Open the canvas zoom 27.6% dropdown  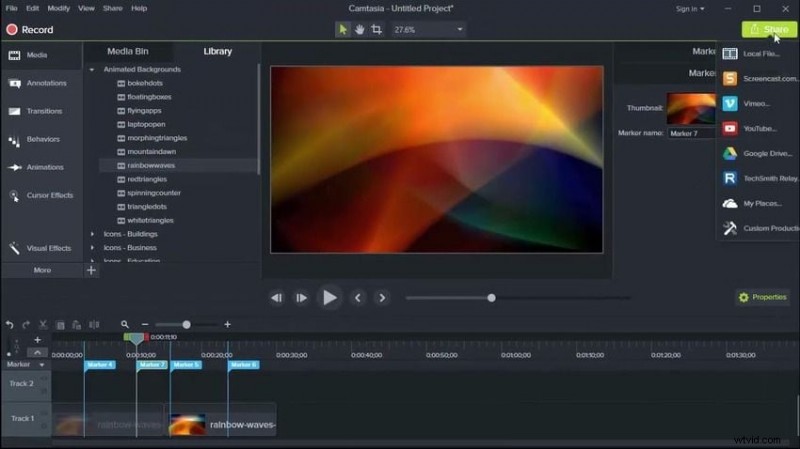[x=428, y=30]
